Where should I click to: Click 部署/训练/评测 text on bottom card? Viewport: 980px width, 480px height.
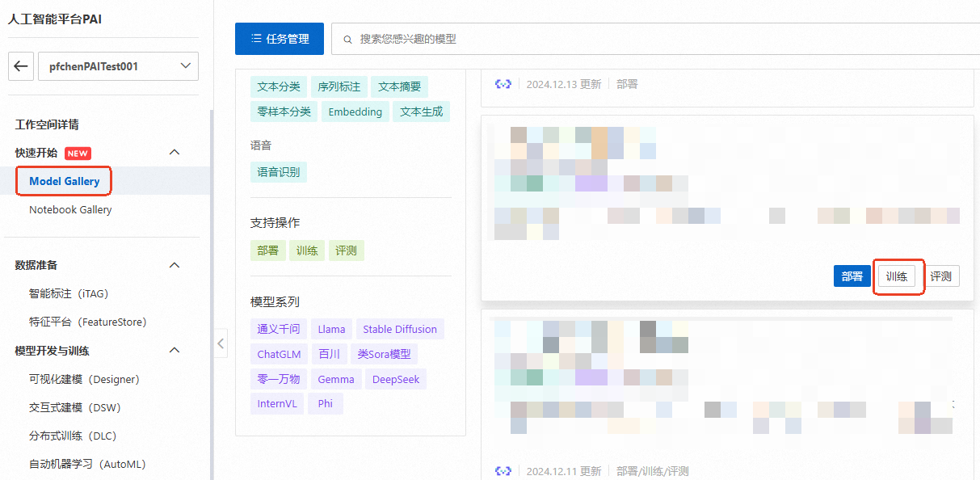653,471
